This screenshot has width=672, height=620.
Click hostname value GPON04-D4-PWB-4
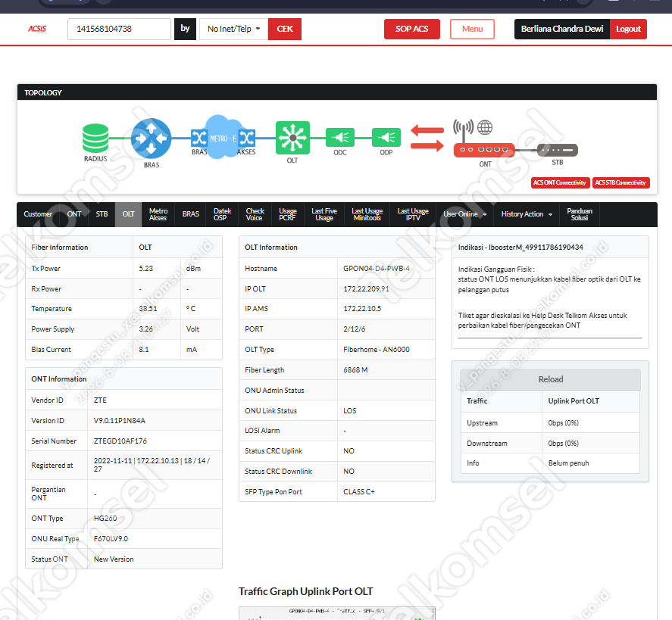point(377,269)
